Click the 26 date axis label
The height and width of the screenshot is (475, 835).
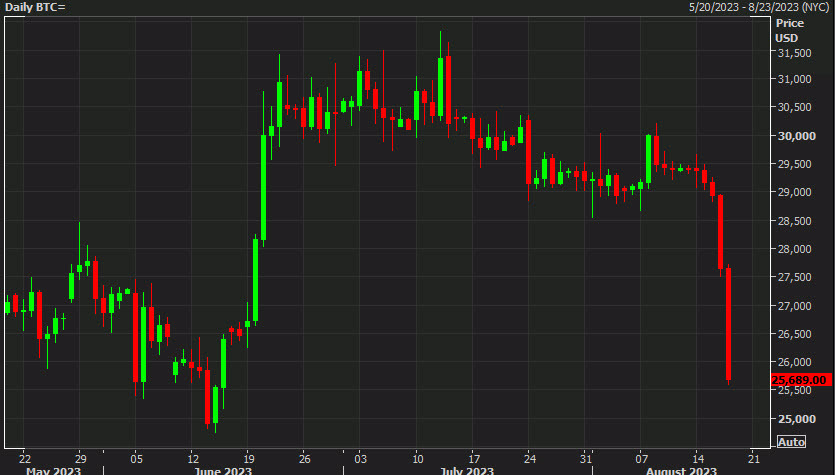tap(305, 459)
